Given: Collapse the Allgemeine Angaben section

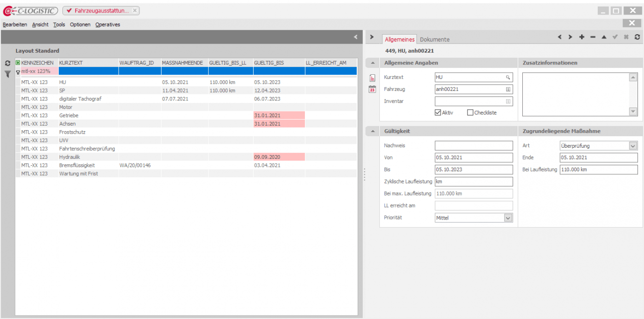Looking at the screenshot, I should [x=372, y=63].
